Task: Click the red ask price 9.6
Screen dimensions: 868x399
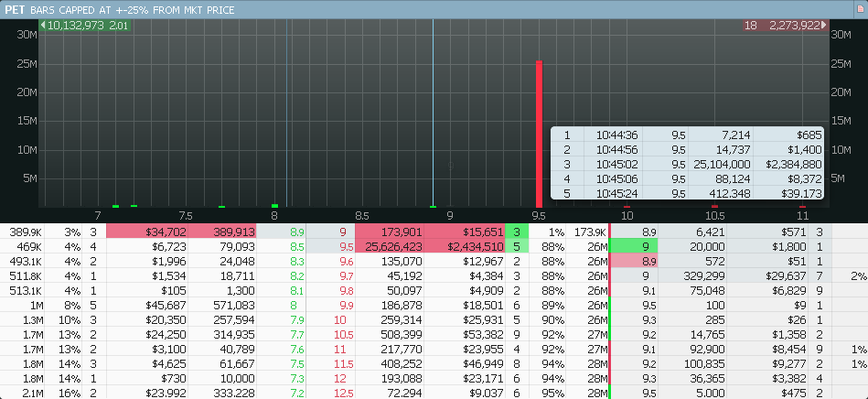Action: pyautogui.click(x=345, y=261)
